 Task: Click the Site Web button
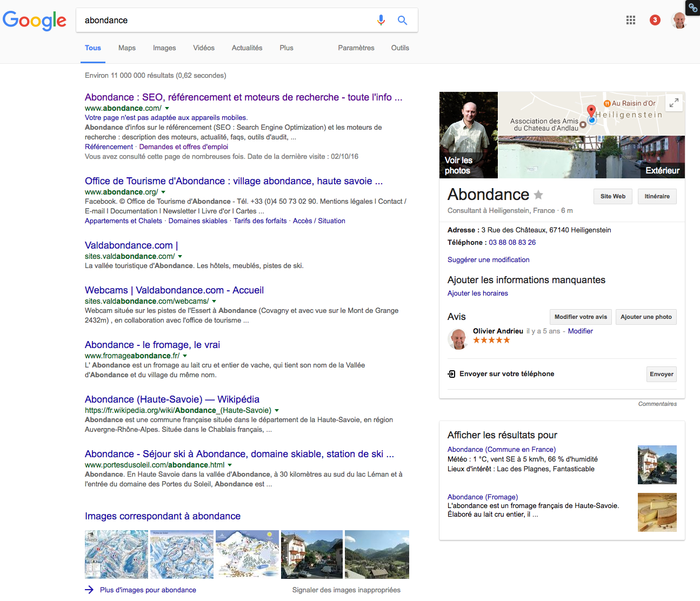[x=613, y=196]
